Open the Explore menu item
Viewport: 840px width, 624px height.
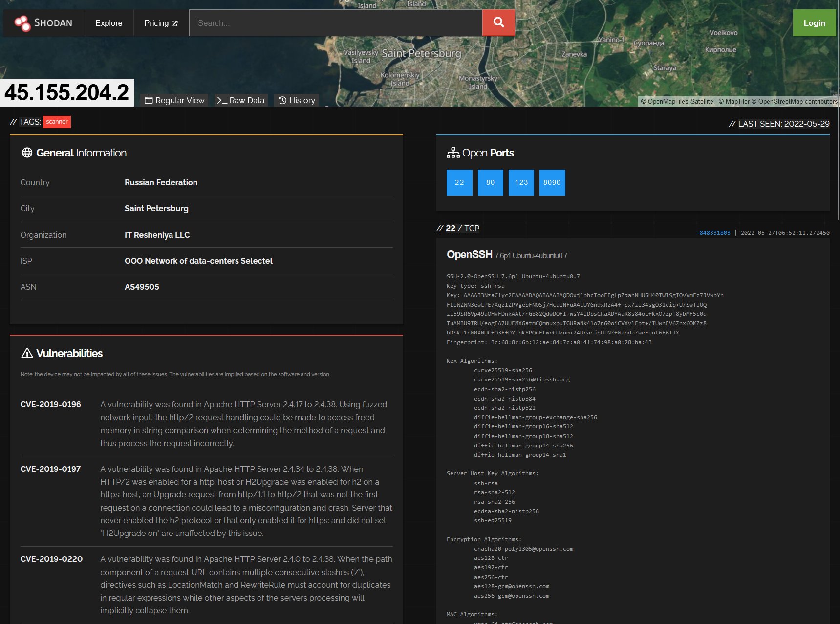109,23
